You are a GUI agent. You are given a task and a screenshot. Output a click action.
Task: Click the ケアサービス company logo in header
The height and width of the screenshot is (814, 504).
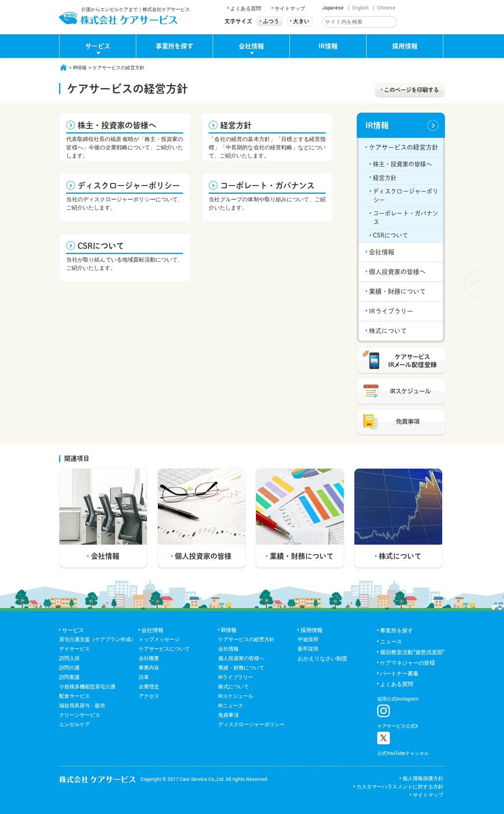click(x=118, y=19)
